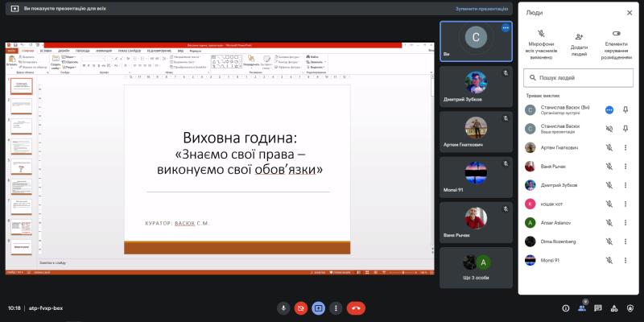644x322 pixels.
Task: Click 'Додати людей' in People panel
Action: tap(579, 45)
